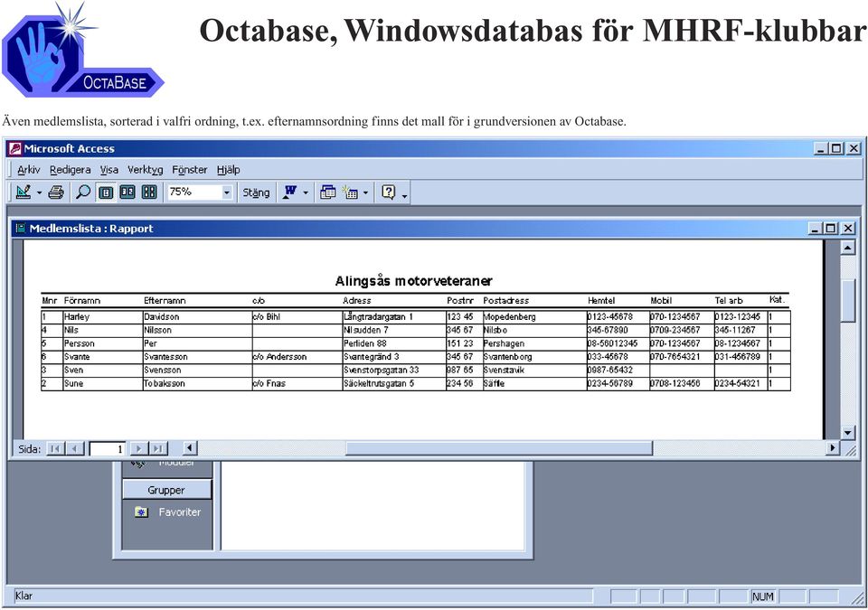Click the Favoriter folder icon
Screen dimensions: 868x610
tap(141, 512)
